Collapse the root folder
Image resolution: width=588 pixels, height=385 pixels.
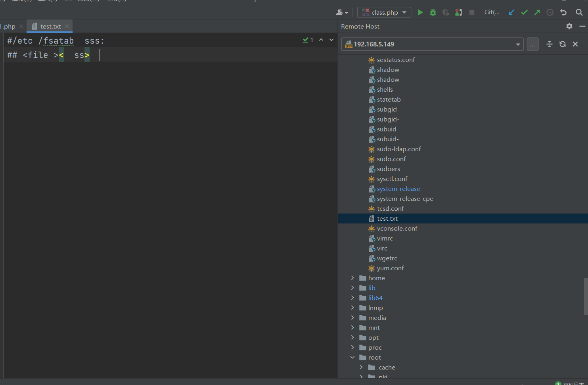tap(352, 357)
